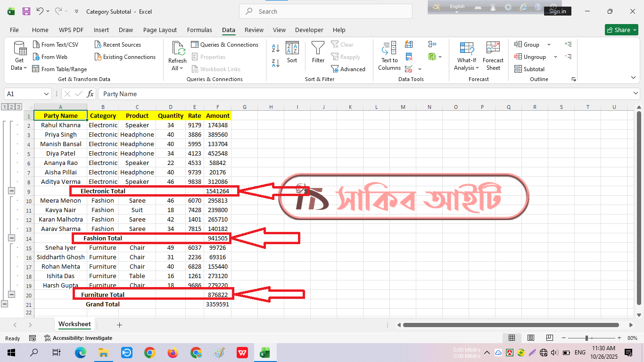Click the Save icon in title bar

[26, 11]
